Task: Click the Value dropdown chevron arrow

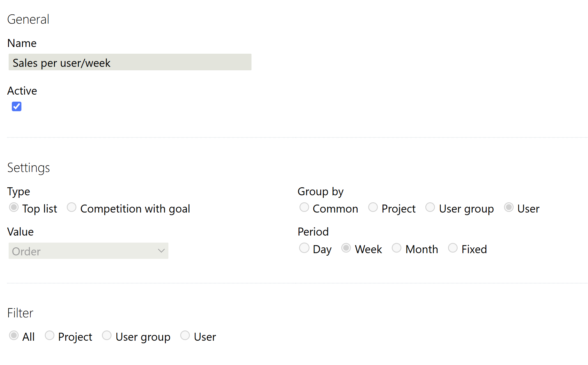Action: pos(161,251)
